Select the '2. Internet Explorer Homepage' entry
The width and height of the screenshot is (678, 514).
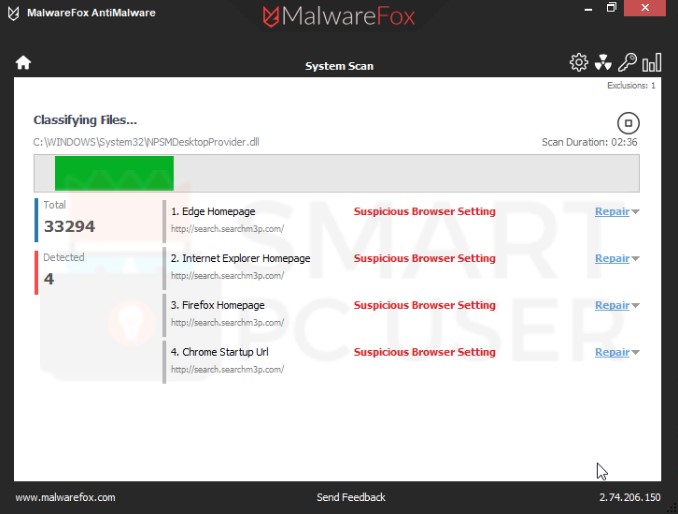(x=240, y=258)
